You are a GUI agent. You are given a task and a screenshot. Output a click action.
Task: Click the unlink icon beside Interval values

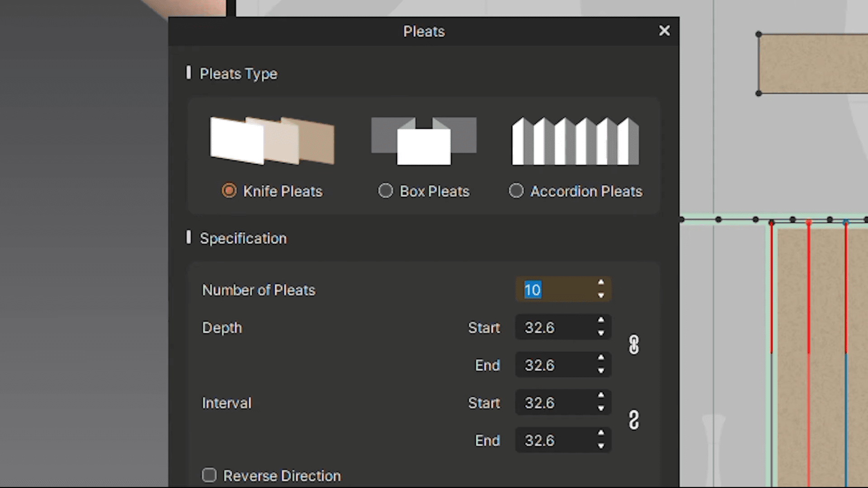point(634,420)
